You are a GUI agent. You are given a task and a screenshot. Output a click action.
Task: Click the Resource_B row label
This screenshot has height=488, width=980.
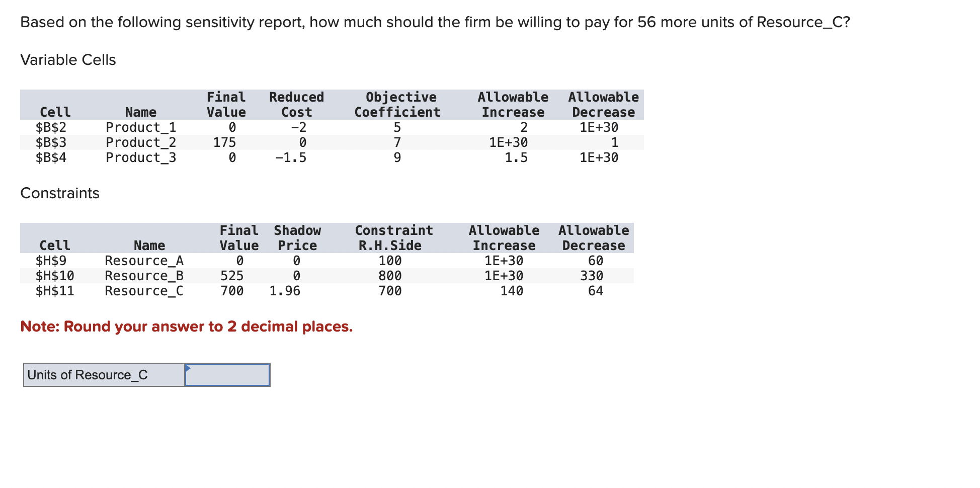click(x=144, y=276)
